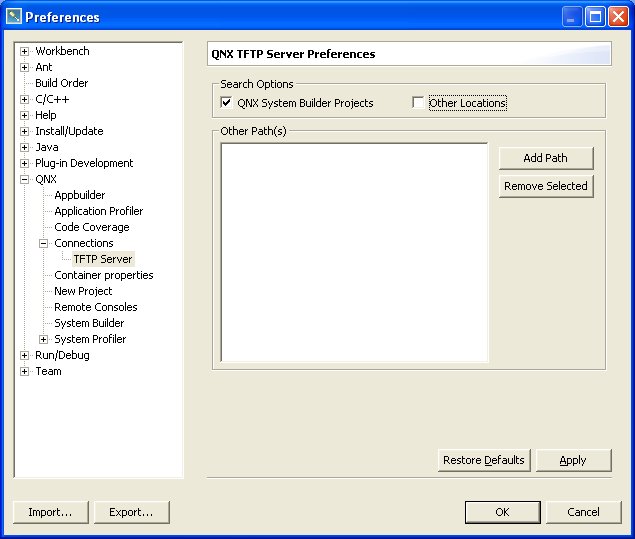Apply the preference changes

[572, 460]
